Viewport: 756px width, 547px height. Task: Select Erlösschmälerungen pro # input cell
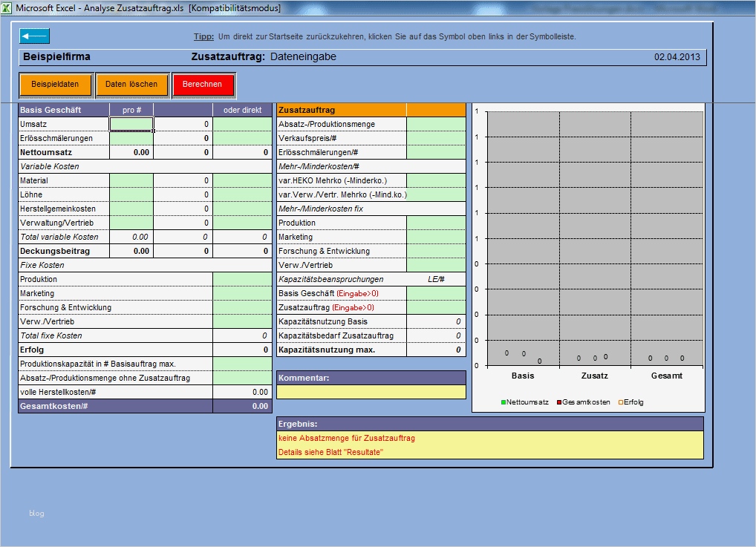(x=131, y=138)
